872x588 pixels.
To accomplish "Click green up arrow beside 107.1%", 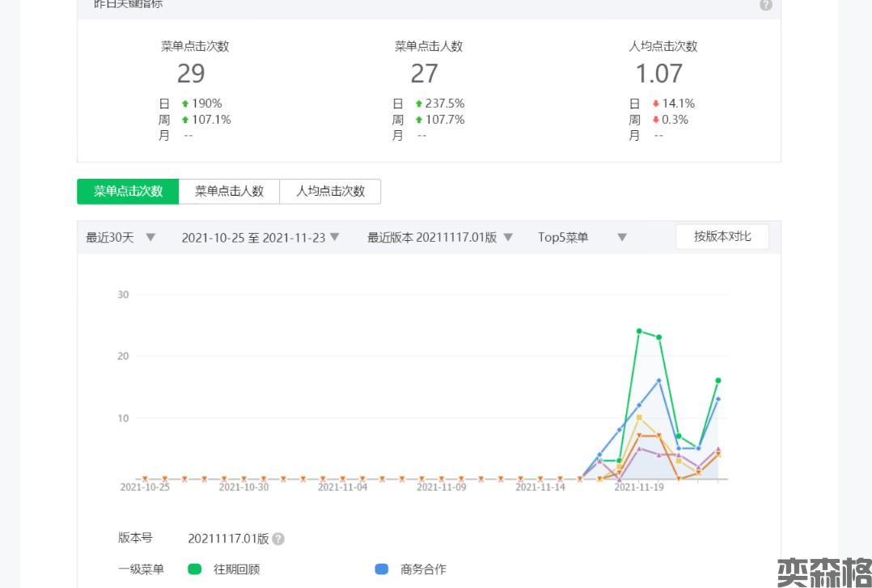I will click(x=185, y=120).
